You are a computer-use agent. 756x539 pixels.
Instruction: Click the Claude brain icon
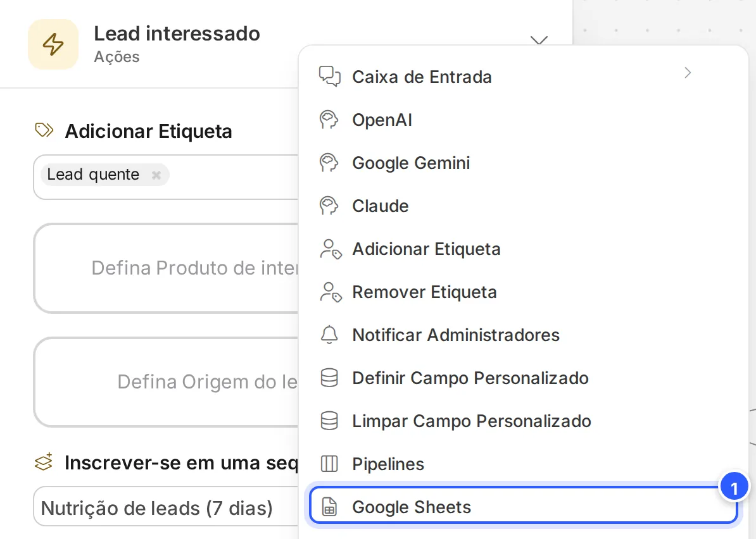(329, 206)
